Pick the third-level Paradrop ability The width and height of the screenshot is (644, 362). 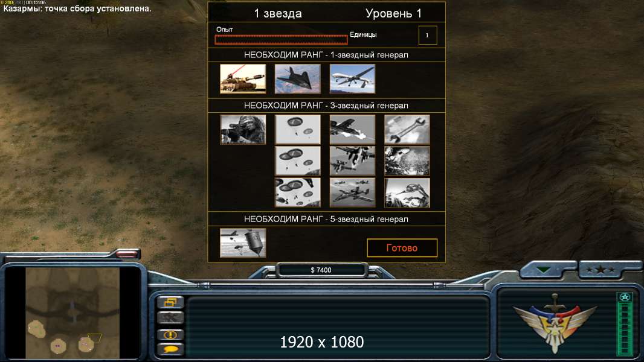point(298,192)
